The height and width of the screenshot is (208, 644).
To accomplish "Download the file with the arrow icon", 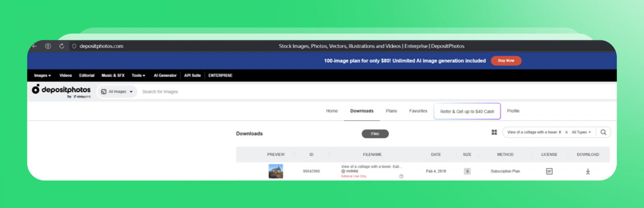I will click(x=588, y=171).
